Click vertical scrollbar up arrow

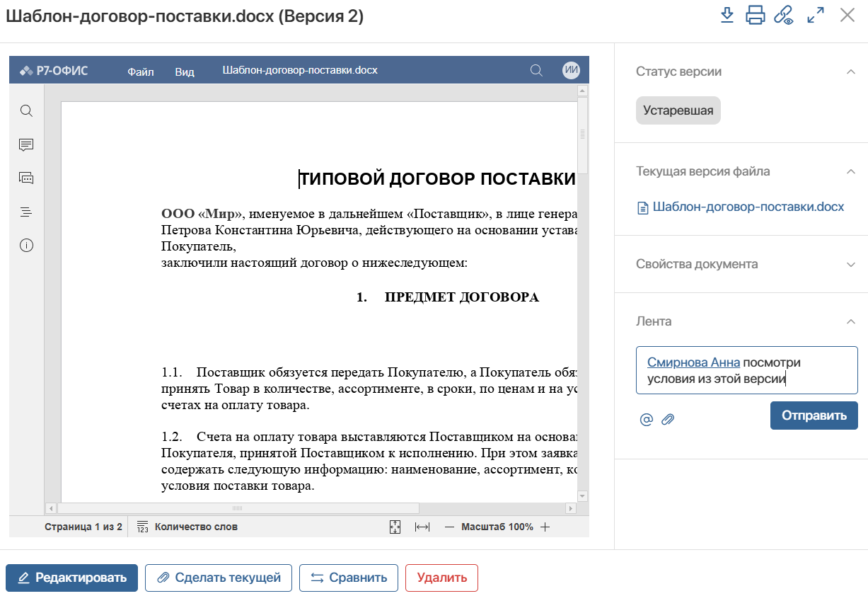tap(583, 91)
